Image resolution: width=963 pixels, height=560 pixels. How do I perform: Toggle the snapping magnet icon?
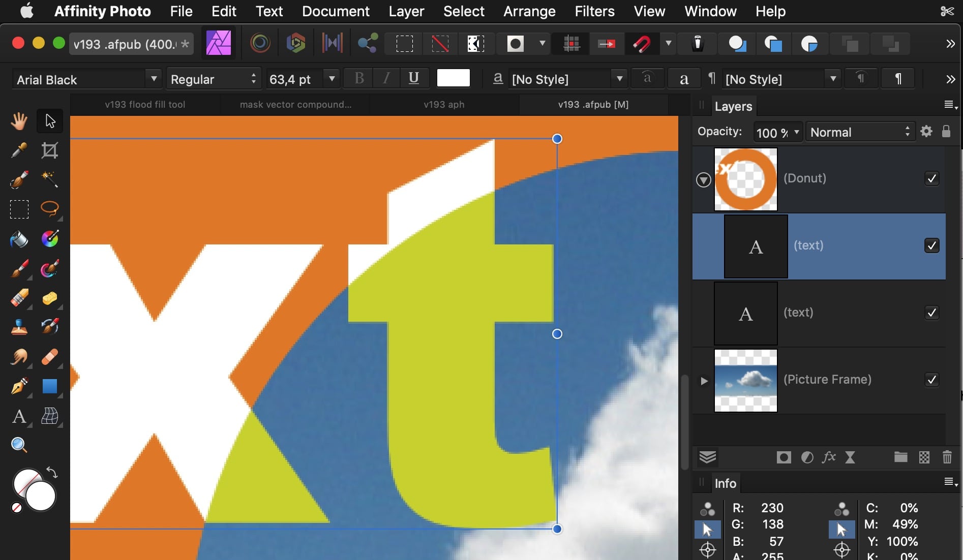tap(642, 44)
